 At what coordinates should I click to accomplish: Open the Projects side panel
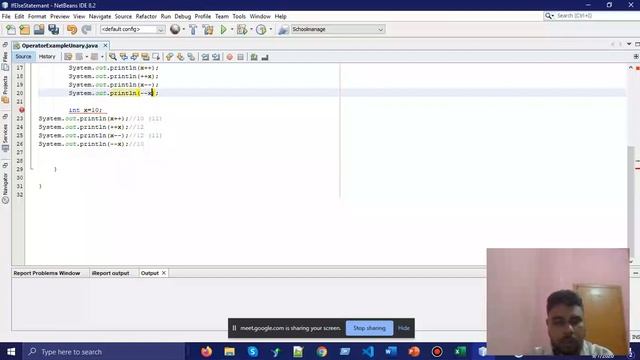[5, 90]
